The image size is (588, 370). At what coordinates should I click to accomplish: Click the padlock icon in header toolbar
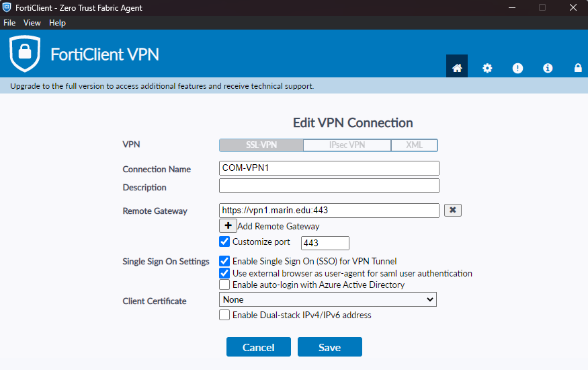click(578, 68)
